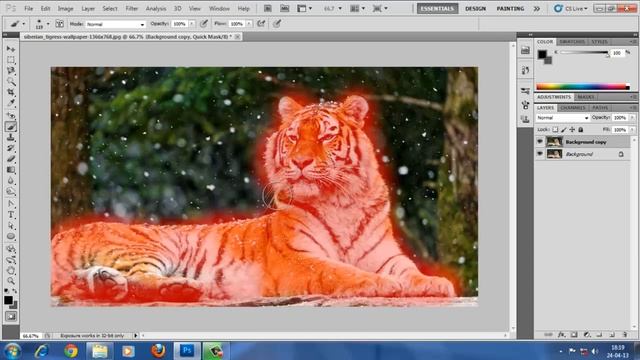Enable airbrush mode next to Flow
The image size is (640, 360).
[x=261, y=24]
